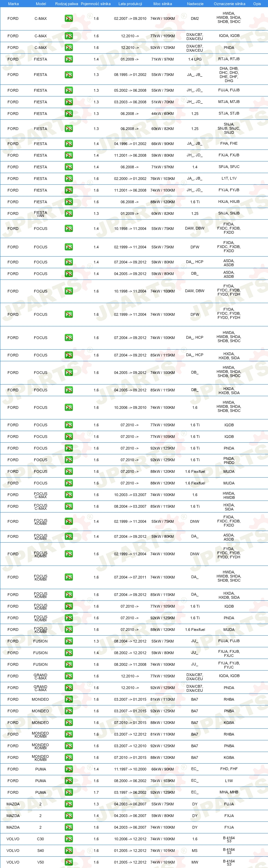The height and width of the screenshot is (868, 268).
Task: Click the fuel icon in the FIESTA SPJA, SPJC row
Action: (69, 167)
